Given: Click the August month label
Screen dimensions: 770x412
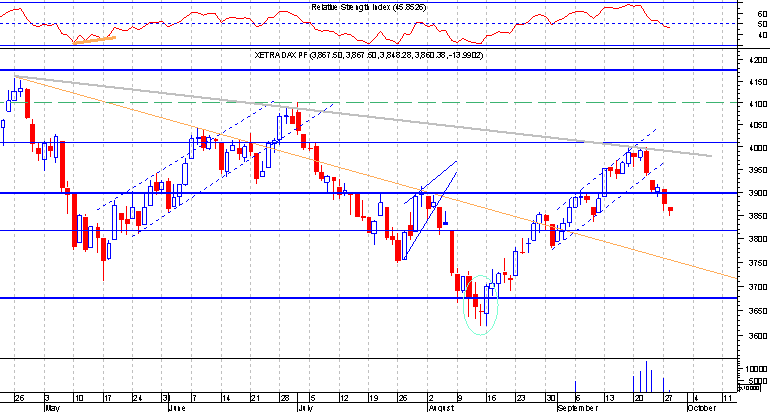Looking at the screenshot, I should tap(443, 408).
